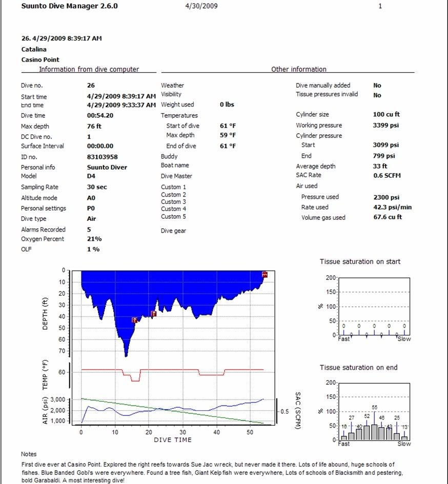The height and width of the screenshot is (484, 448).
Task: Select the "DIVE TIME" axis label
Action: (173, 440)
